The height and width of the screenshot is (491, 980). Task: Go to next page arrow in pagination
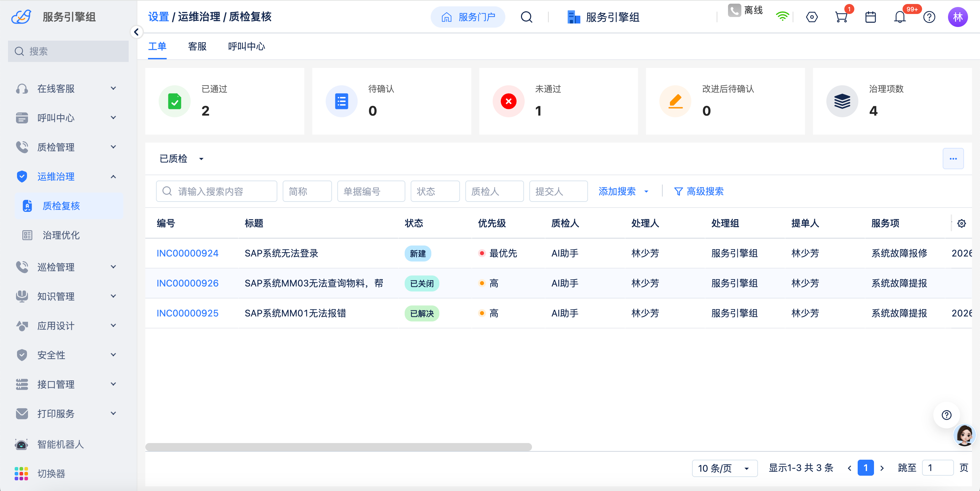(x=882, y=468)
